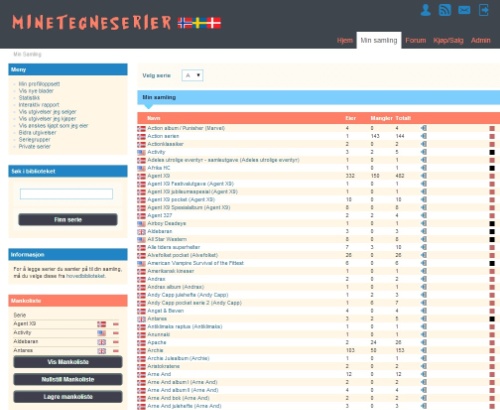The width and height of the screenshot is (500, 410).
Task: Open the user profile icon in header
Action: 425,10
